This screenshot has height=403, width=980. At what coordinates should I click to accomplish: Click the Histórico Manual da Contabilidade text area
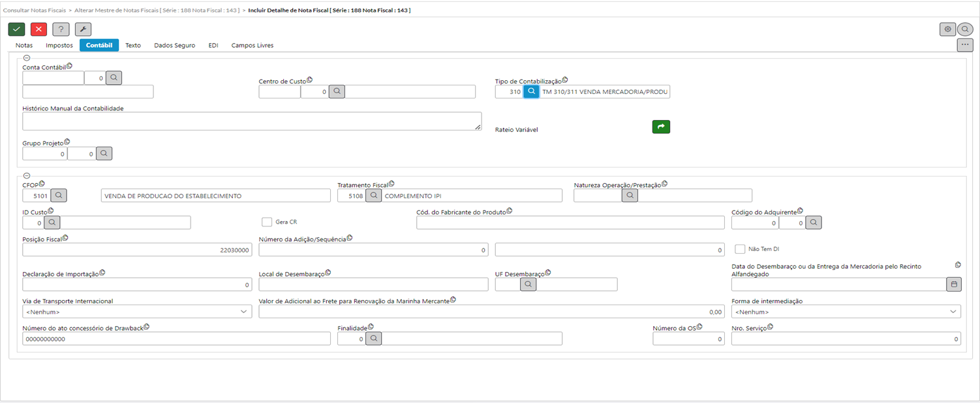tap(251, 121)
